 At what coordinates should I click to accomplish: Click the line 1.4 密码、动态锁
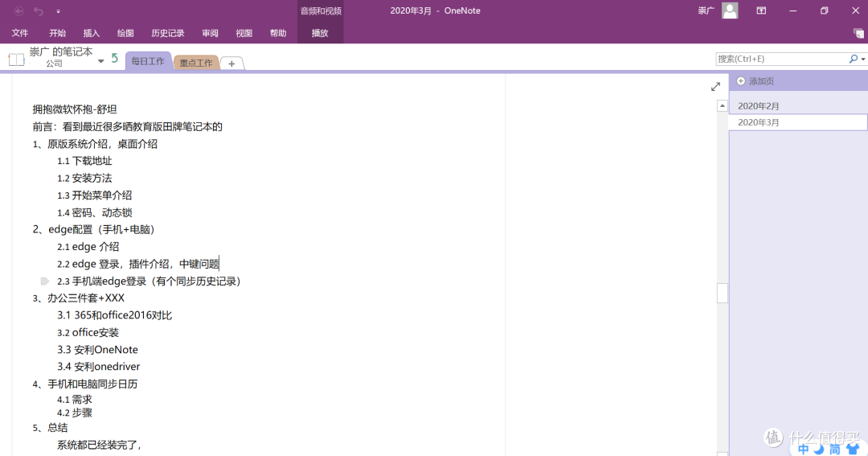click(95, 213)
